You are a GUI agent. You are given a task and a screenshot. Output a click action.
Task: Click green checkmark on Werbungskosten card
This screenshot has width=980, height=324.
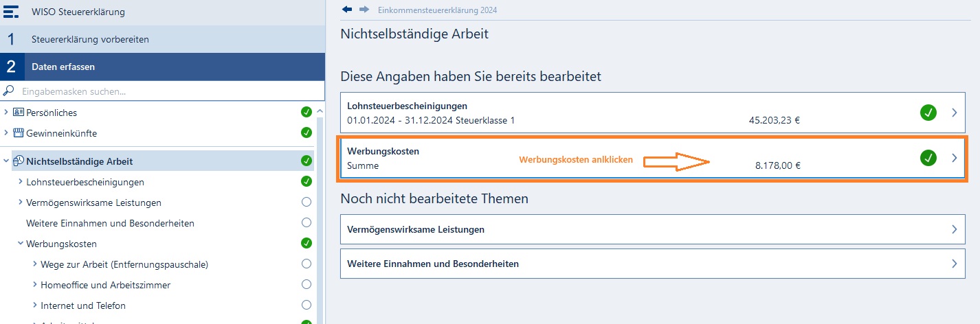928,158
